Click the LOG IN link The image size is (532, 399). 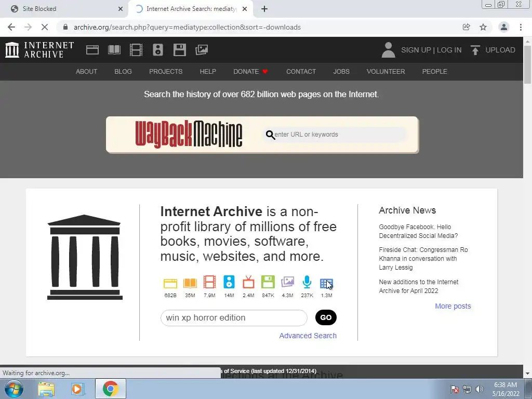tap(449, 50)
